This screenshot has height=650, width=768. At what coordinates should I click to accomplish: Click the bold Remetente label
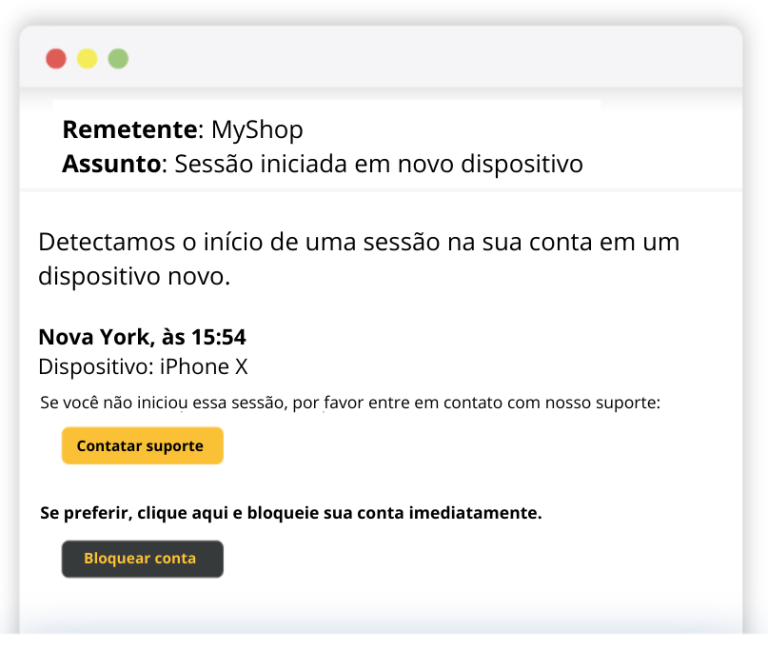tap(129, 129)
